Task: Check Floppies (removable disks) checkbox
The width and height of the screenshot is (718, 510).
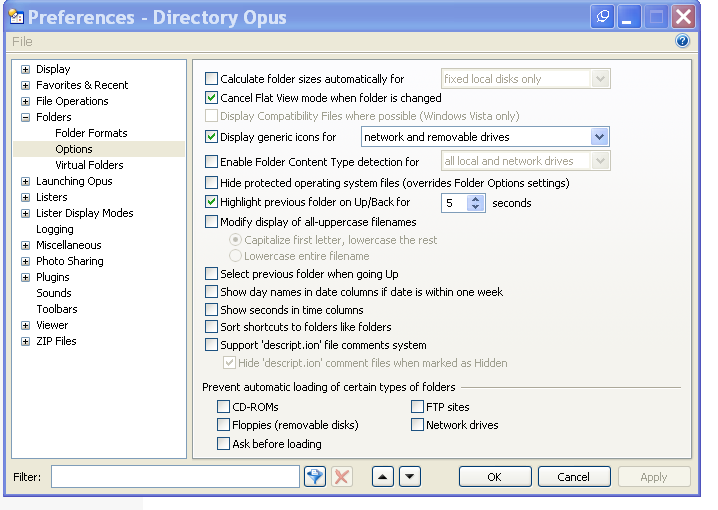Action: [x=223, y=425]
